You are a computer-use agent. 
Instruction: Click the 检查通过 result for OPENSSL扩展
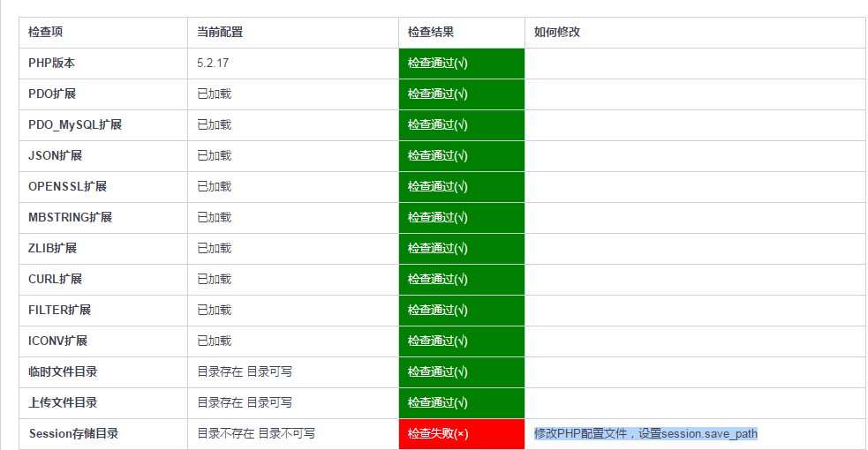tap(462, 187)
